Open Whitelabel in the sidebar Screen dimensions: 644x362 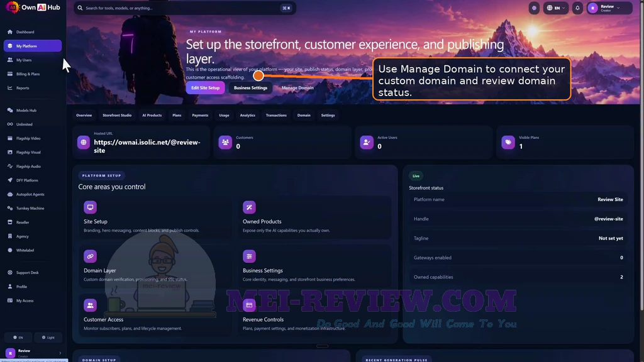pos(33,250)
